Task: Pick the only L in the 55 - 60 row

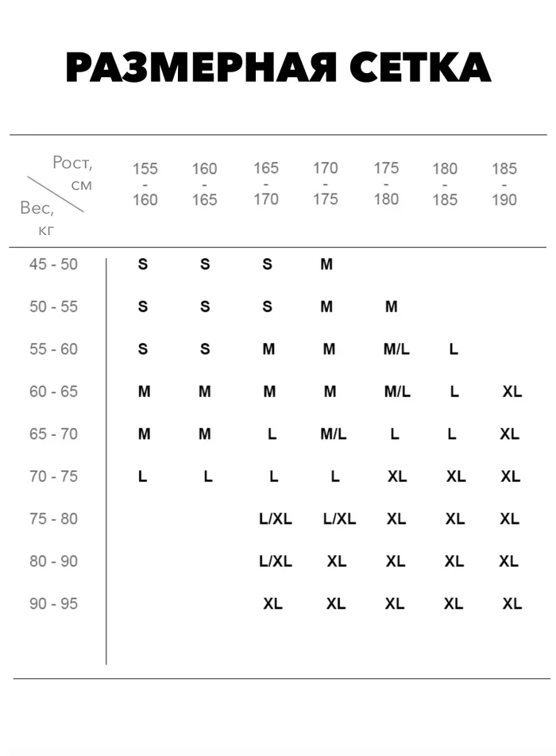Action: click(x=454, y=349)
